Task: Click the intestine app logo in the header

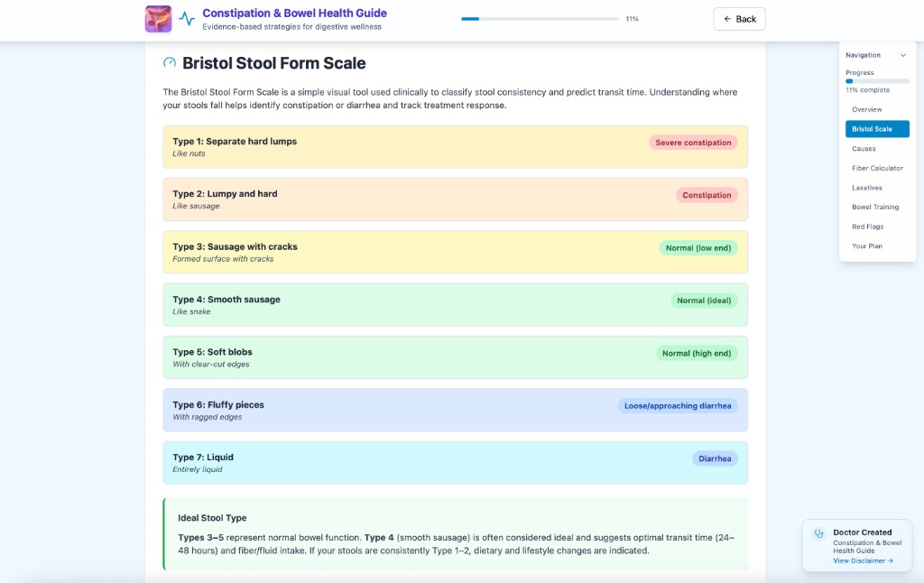Action: (159, 18)
